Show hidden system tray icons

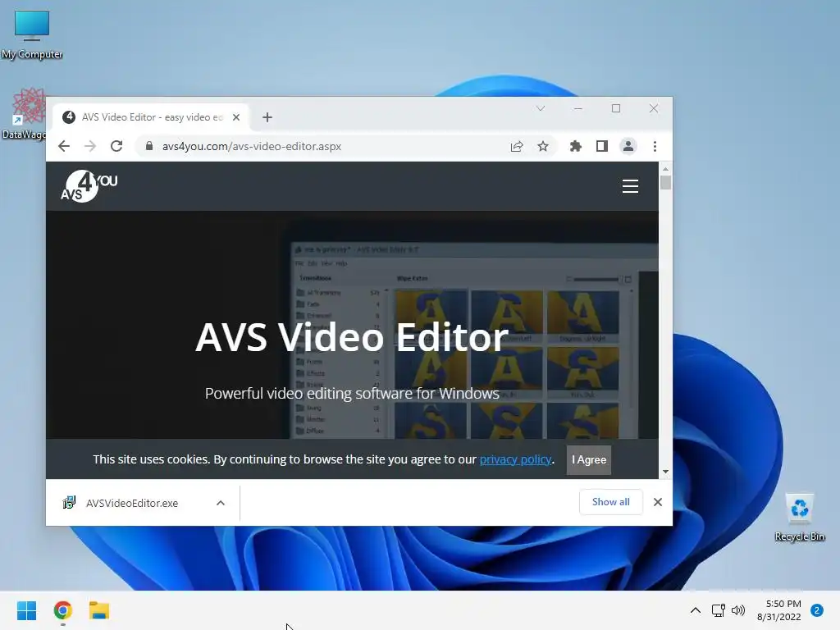(x=696, y=610)
